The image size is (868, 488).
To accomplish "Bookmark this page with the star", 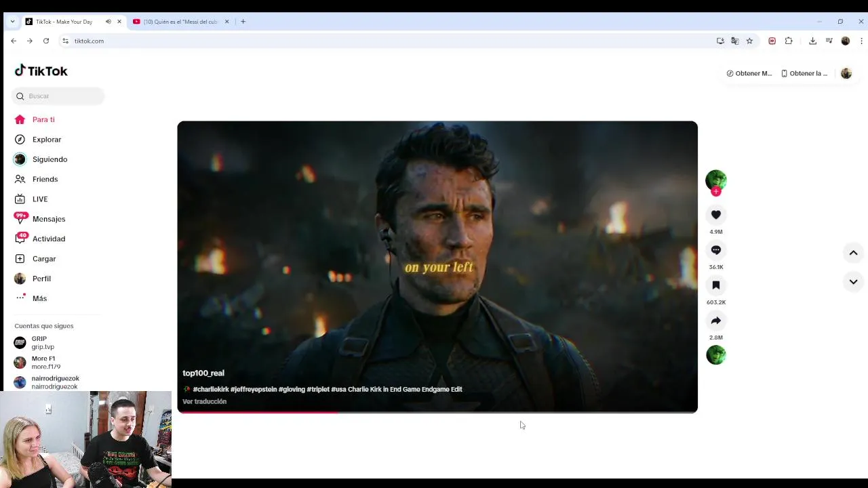I will (x=749, y=41).
